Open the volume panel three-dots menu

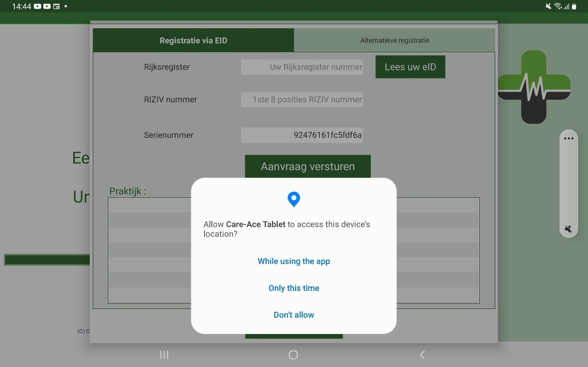tap(569, 138)
